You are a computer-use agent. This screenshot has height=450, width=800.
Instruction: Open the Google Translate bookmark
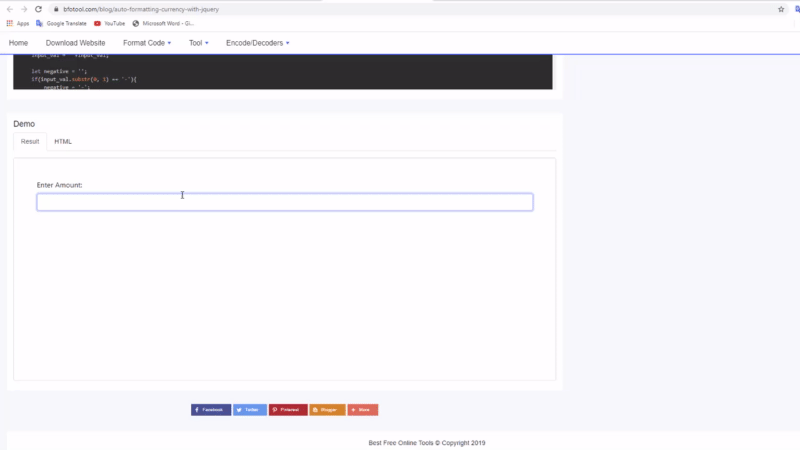click(x=61, y=23)
